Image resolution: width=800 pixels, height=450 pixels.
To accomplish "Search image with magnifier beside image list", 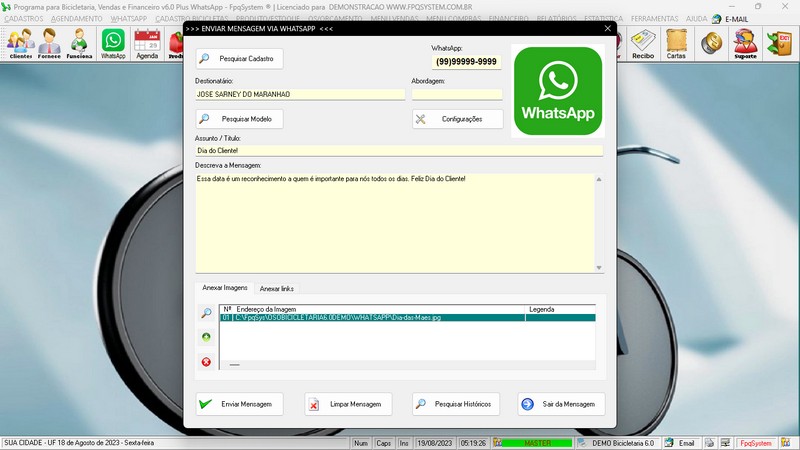I will (206, 313).
